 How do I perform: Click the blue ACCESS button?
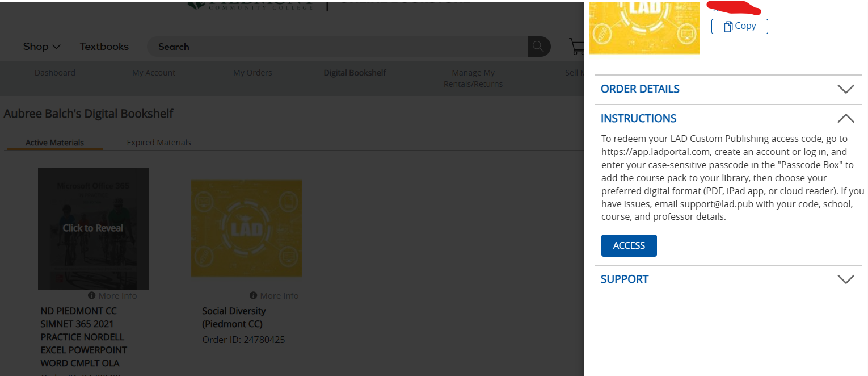click(x=629, y=245)
